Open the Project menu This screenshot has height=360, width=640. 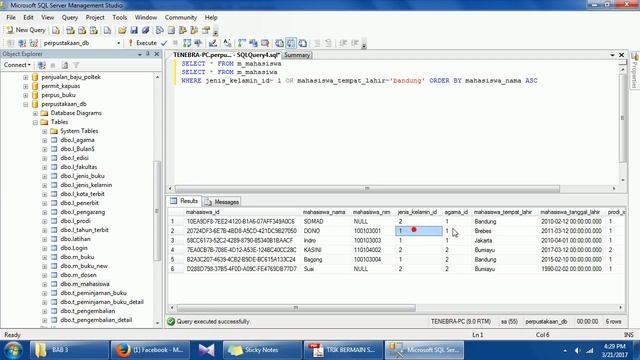click(x=95, y=18)
